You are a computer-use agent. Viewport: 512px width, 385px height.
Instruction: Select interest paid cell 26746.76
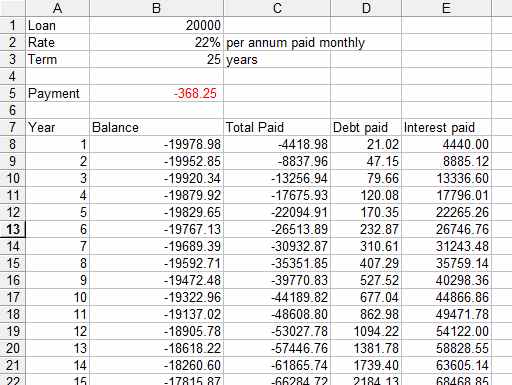pyautogui.click(x=446, y=229)
